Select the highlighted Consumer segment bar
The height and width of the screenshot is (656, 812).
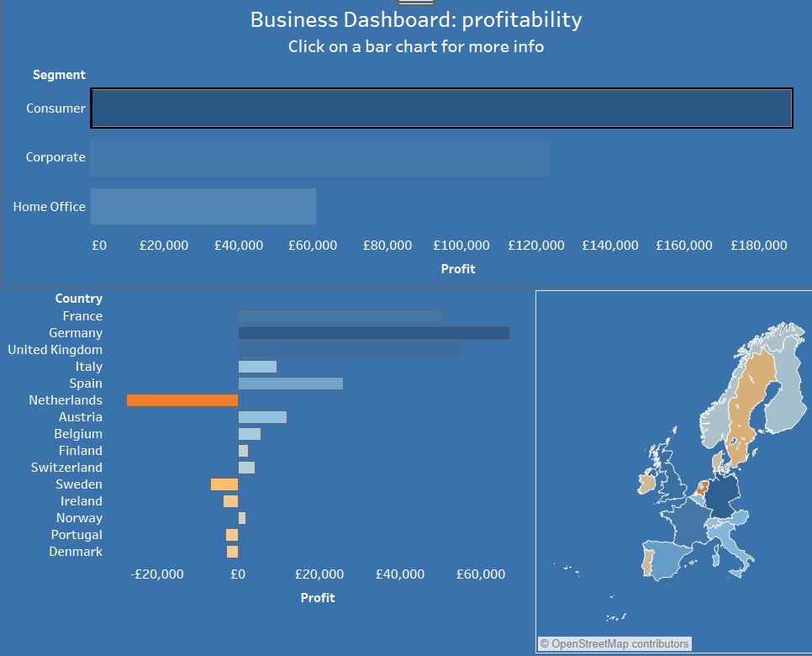(x=442, y=108)
